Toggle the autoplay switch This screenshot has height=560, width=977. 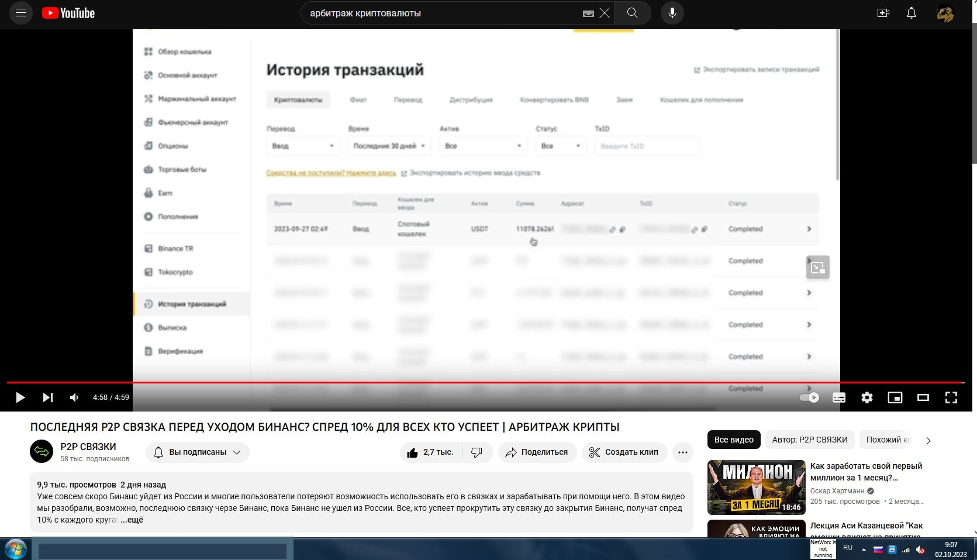[x=809, y=397]
